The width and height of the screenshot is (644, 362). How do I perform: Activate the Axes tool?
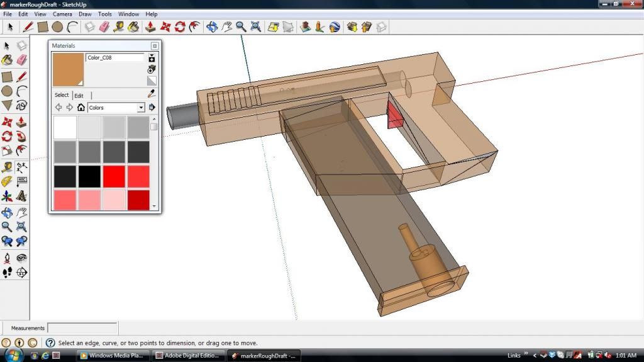[x=7, y=196]
